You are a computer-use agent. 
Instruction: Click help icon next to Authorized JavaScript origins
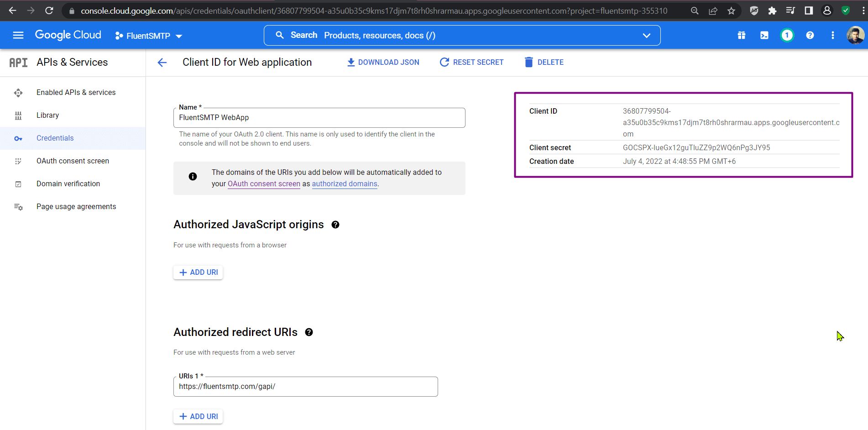pyautogui.click(x=335, y=225)
